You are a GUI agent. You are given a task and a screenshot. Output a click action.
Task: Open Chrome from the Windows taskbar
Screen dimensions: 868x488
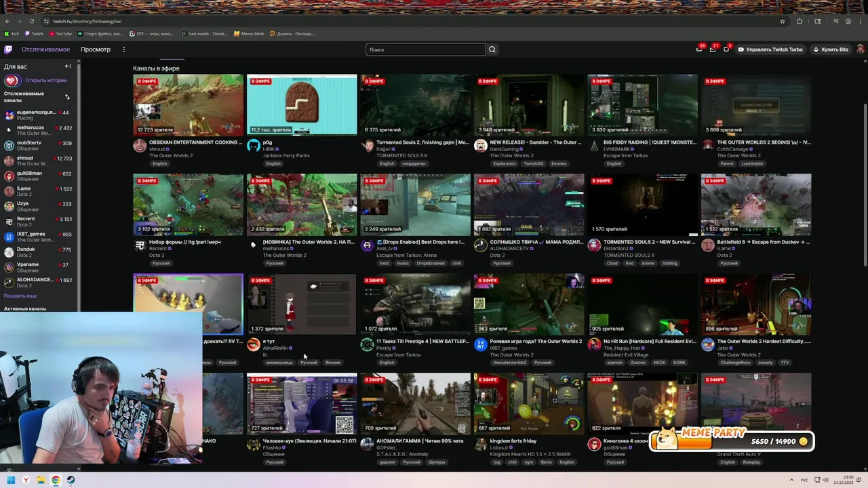point(56,480)
